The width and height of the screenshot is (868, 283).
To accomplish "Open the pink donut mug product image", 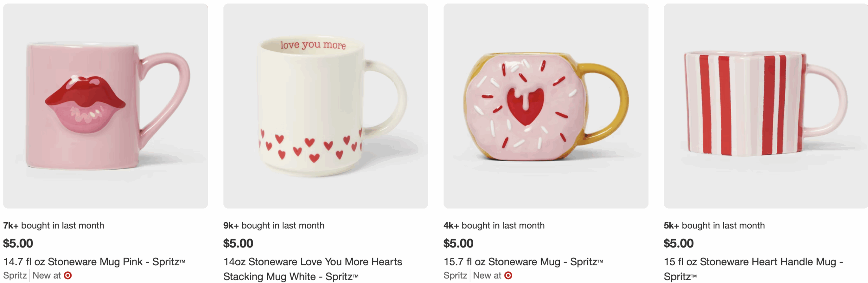I will pyautogui.click(x=546, y=106).
